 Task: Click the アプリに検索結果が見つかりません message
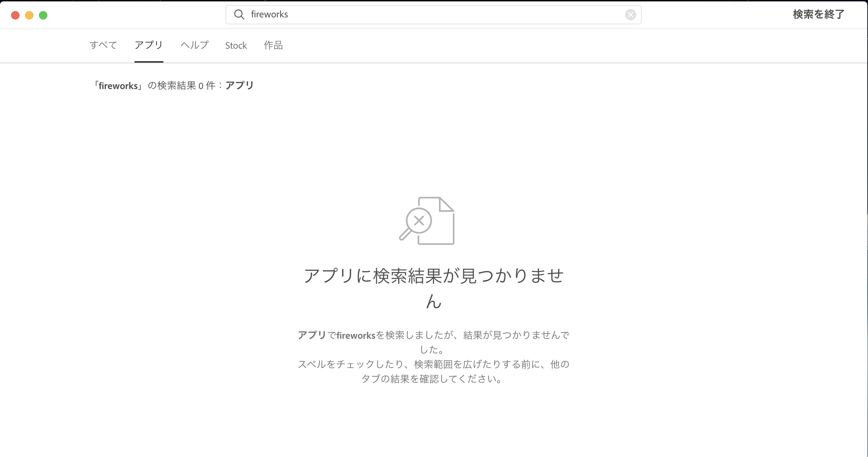point(434,288)
